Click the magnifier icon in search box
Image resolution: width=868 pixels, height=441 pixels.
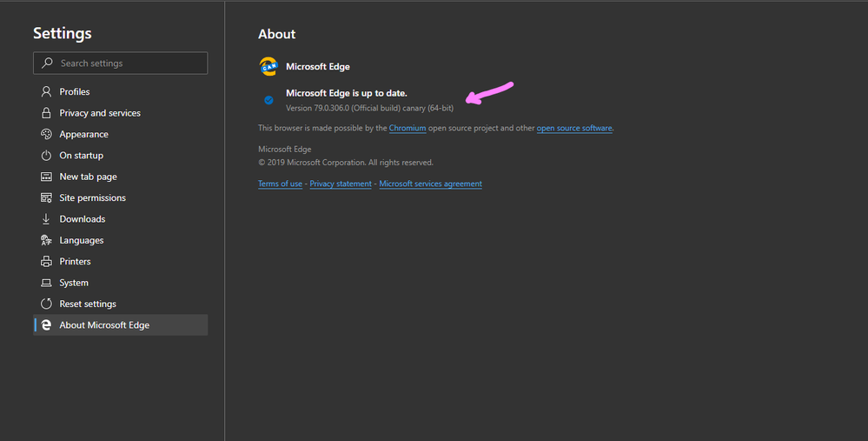pyautogui.click(x=48, y=63)
